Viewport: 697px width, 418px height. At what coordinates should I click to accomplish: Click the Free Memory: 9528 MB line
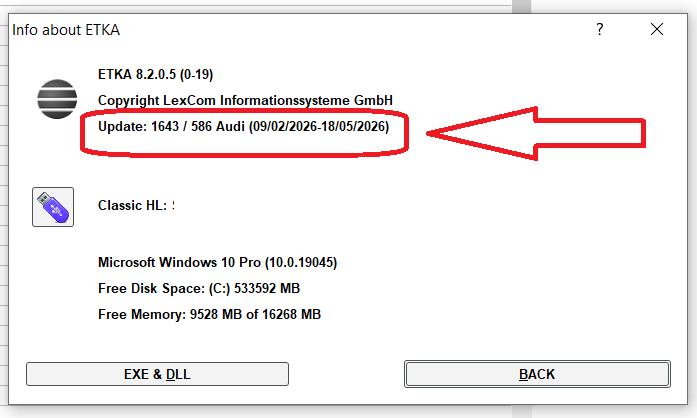(209, 314)
